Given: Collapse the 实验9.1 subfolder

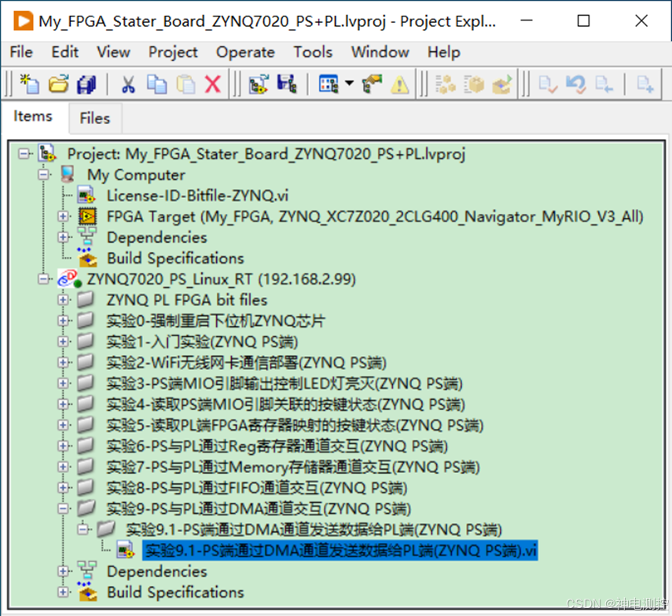Looking at the screenshot, I should (83, 530).
